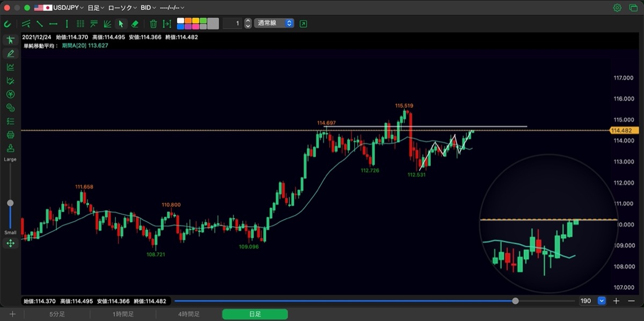Click the magnet snap icon in toolbar
Screen dimensions: 644x321
(x=8, y=24)
